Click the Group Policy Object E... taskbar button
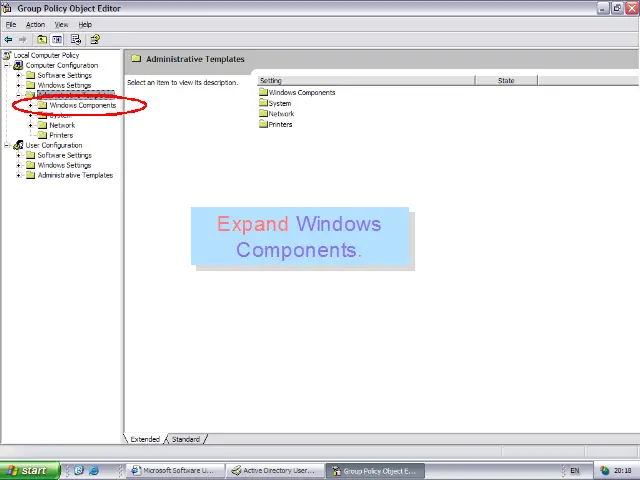 coord(376,471)
